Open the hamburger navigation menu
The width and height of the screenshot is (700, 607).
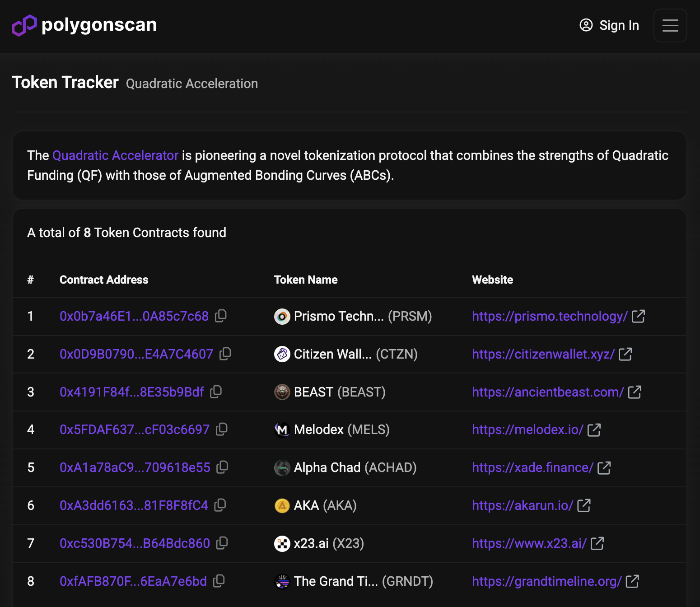coord(670,25)
